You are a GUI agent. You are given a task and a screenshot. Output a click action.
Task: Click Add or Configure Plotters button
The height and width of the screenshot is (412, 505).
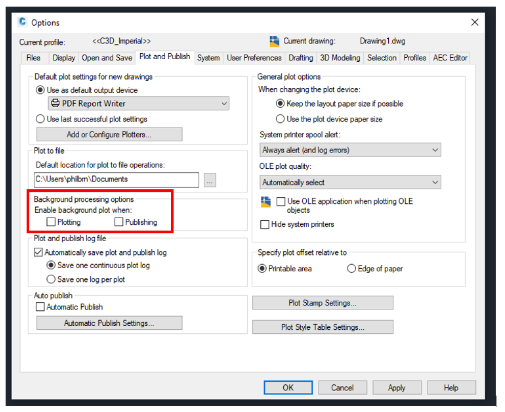tap(109, 134)
